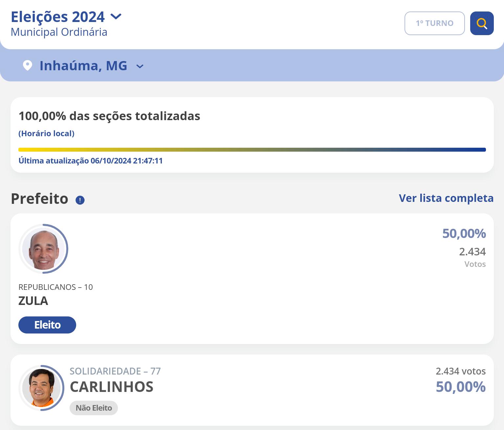
Task: Click the info icon next to Prefeito
Action: (80, 200)
